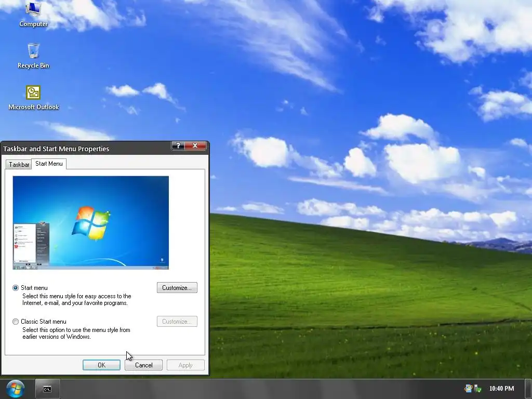Viewport: 532px width, 399px height.
Task: Open the command prompt taskbar button
Action: (x=47, y=389)
